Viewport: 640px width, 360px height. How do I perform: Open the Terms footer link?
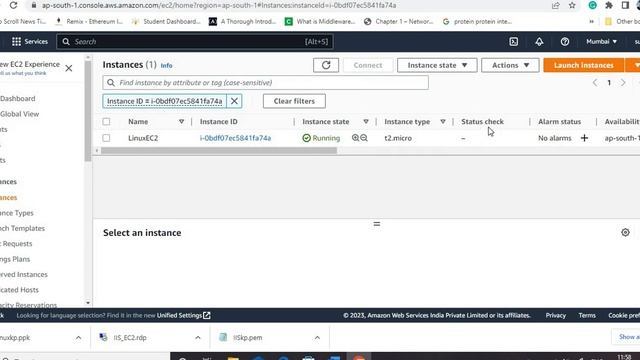(x=587, y=316)
